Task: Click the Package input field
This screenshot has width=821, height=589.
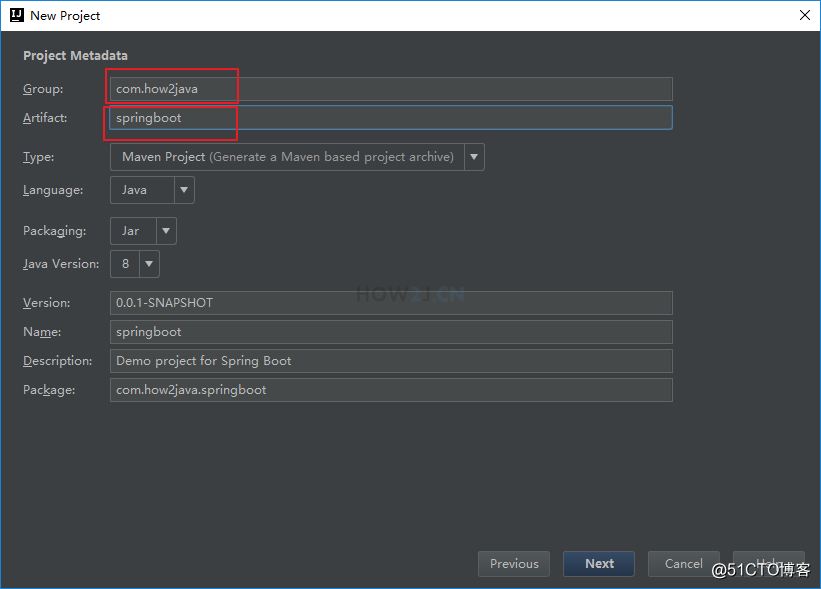Action: click(391, 390)
